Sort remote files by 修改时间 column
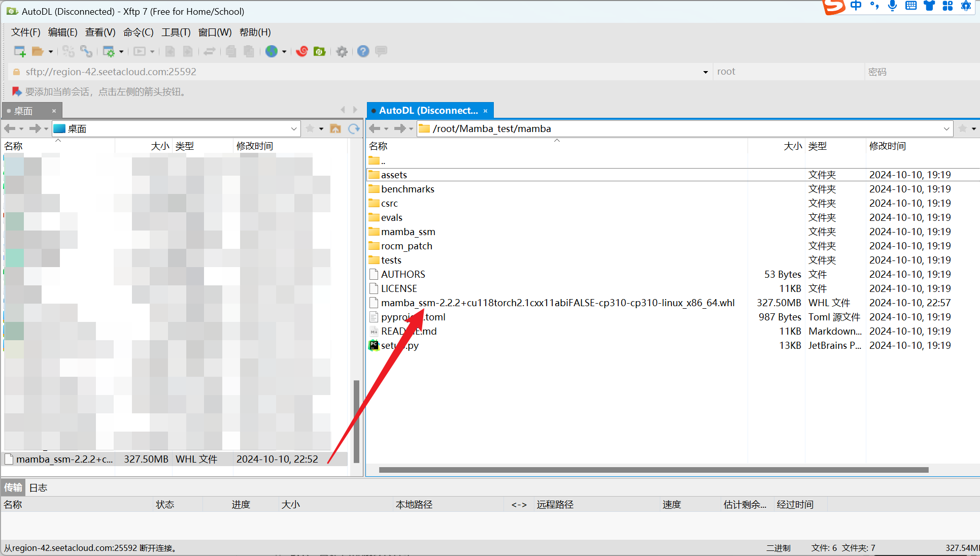980x556 pixels. pos(887,146)
